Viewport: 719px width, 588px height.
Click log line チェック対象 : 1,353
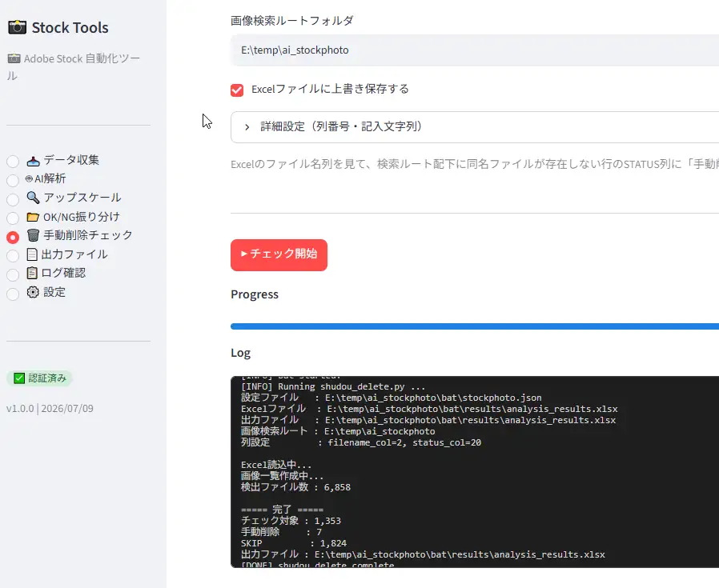pos(291,521)
